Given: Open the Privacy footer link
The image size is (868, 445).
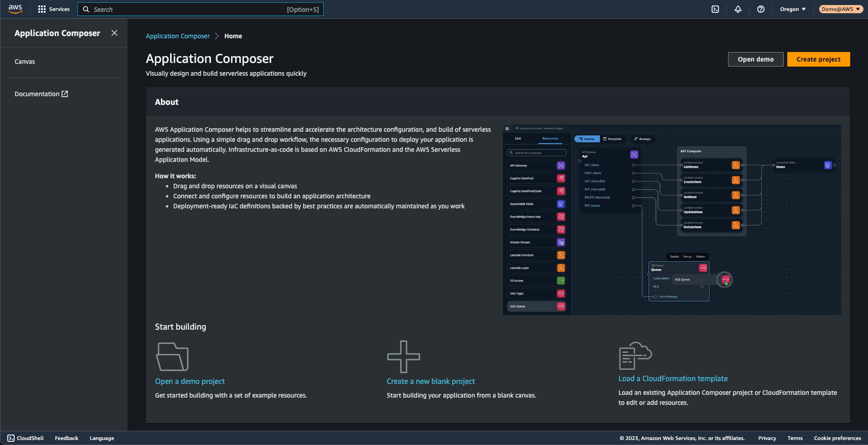Looking at the screenshot, I should coord(767,438).
